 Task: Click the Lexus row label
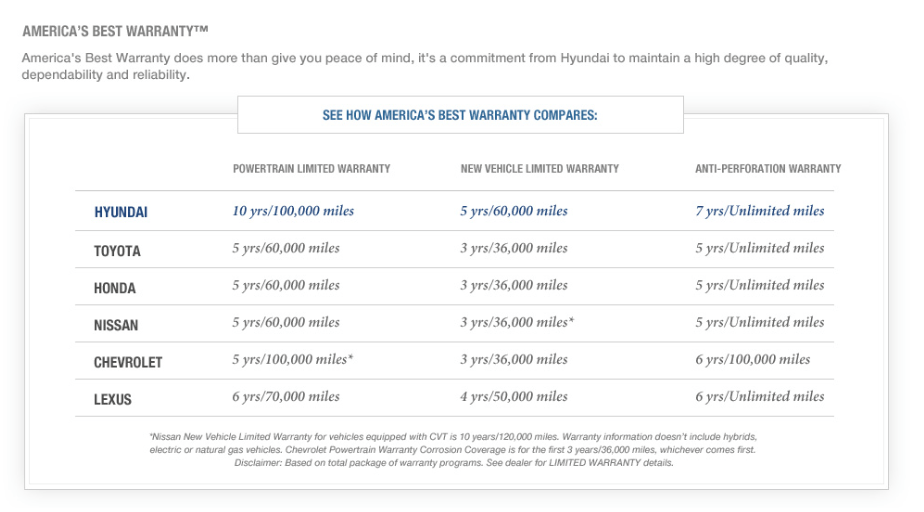(113, 399)
